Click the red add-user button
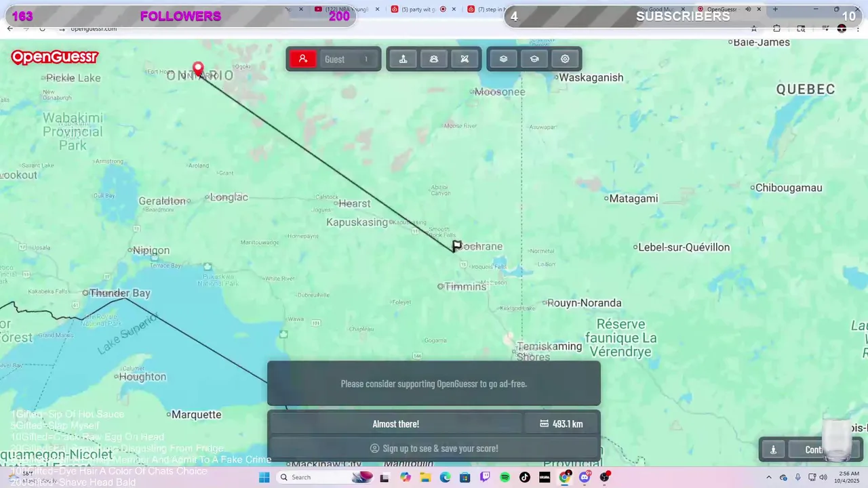Image resolution: width=868 pixels, height=488 pixels. tap(303, 59)
